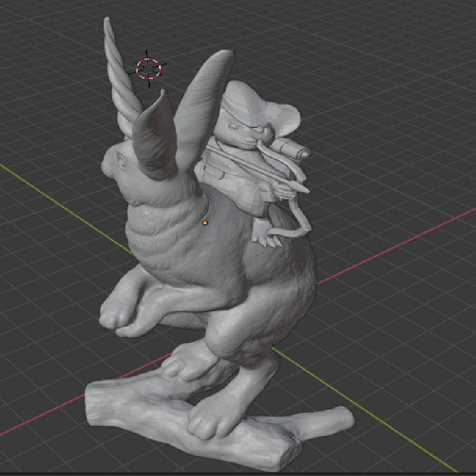Image resolution: width=476 pixels, height=476 pixels.
Task: Click the rabbit's nose
Action: coord(105,159)
